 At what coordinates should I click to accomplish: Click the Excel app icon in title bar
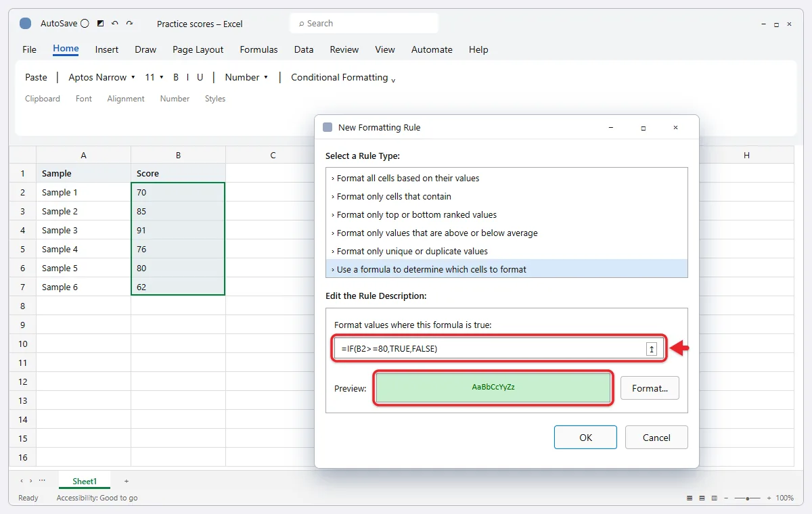point(25,24)
